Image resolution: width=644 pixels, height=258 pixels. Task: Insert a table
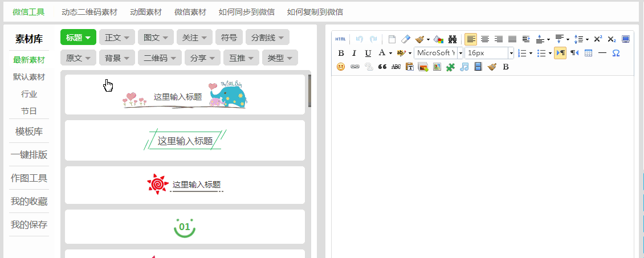[588, 53]
